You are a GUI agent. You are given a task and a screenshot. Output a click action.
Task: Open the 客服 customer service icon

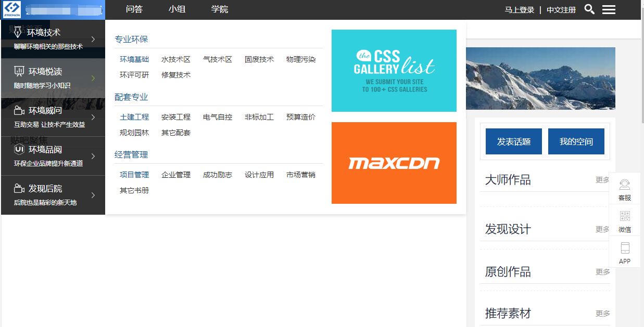click(x=625, y=185)
